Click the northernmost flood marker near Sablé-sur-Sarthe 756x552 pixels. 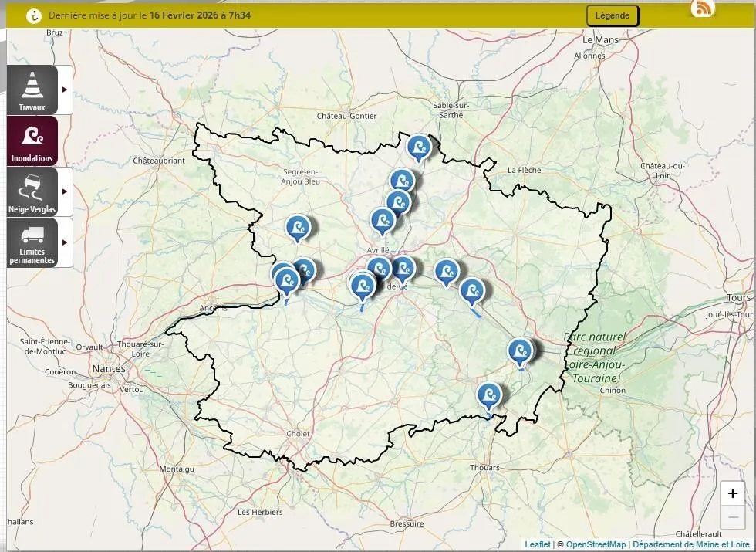[418, 146]
